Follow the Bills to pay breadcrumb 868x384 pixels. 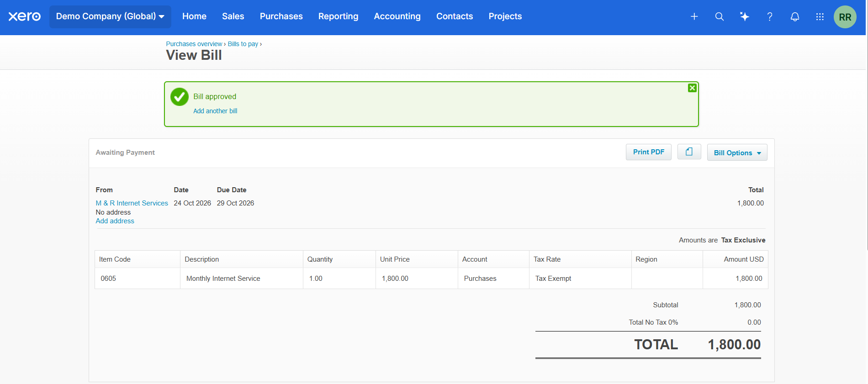click(243, 44)
